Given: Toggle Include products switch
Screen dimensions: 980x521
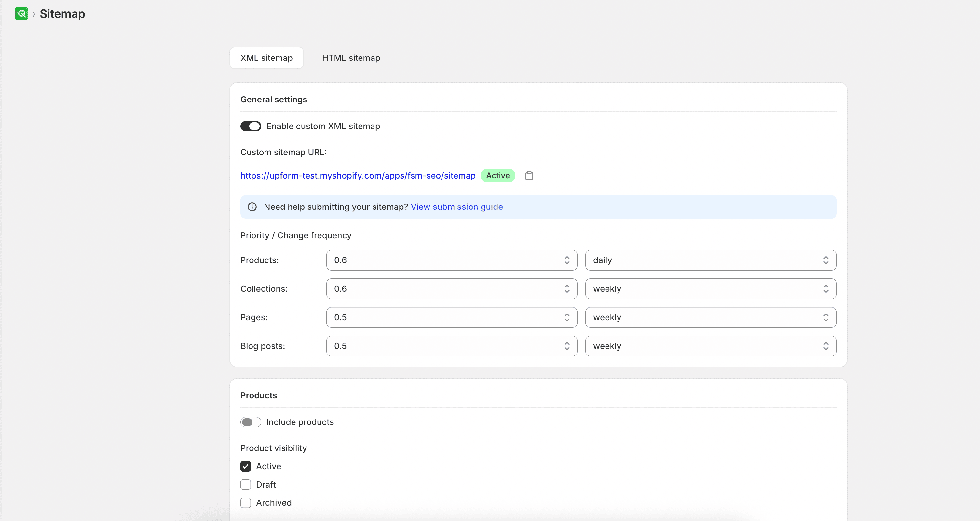Looking at the screenshot, I should click(x=251, y=422).
